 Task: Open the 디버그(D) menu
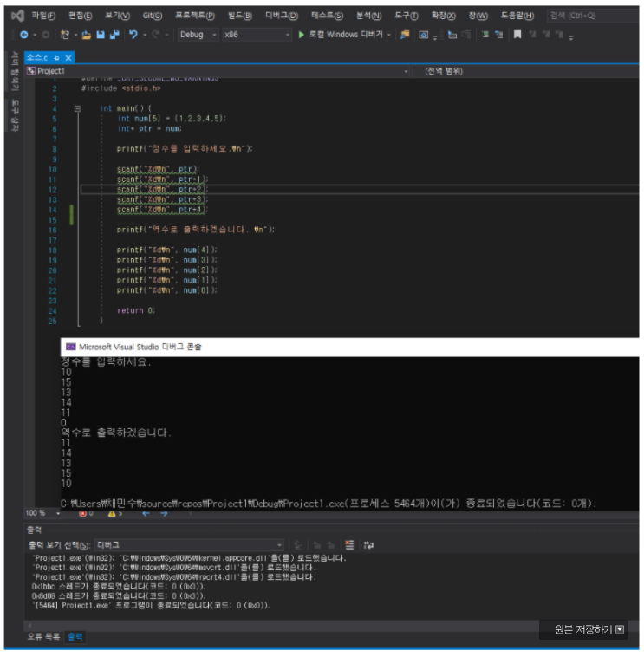282,16
